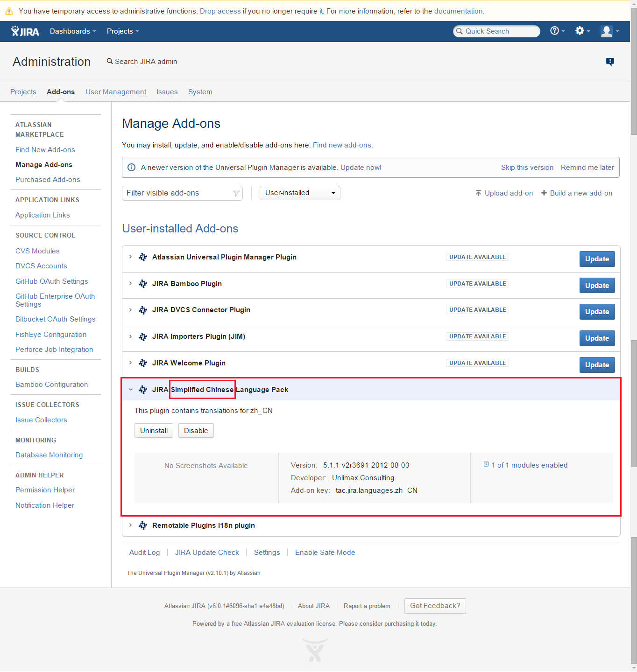This screenshot has width=637, height=672.
Task: Click plugin icon for JIRA Welcome Plugin
Action: [x=143, y=363]
